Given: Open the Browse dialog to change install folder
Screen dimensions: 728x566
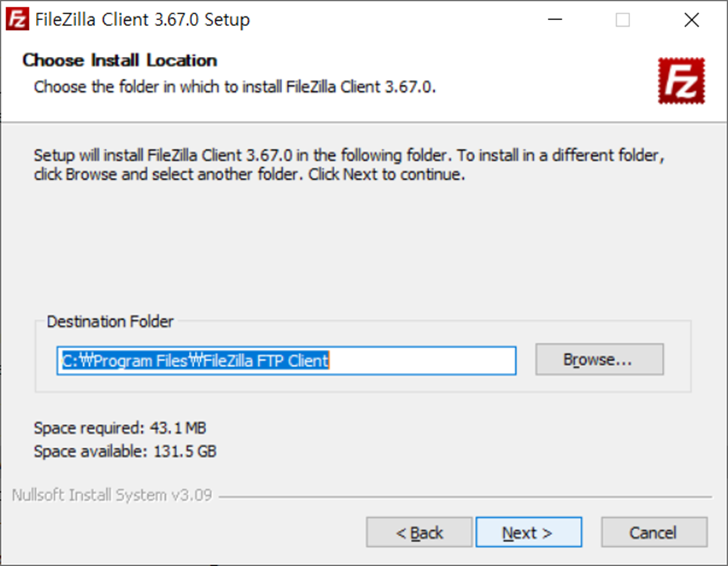Looking at the screenshot, I should (599, 360).
